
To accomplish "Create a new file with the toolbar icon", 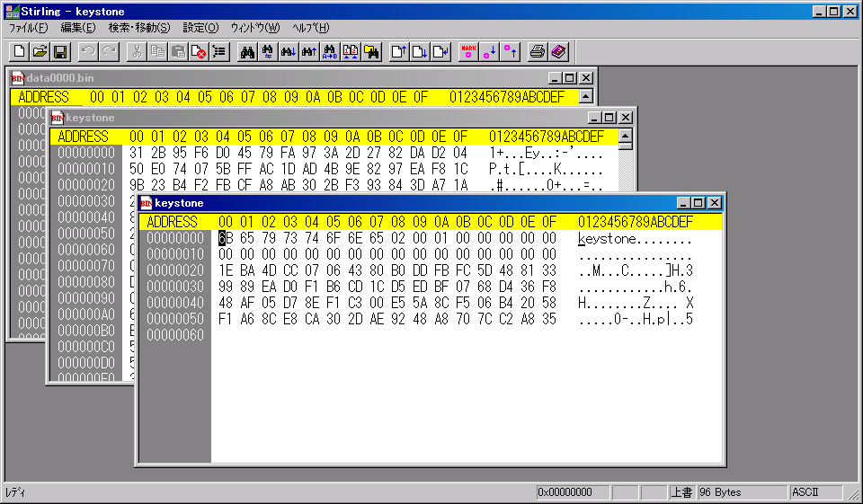I will [19, 52].
